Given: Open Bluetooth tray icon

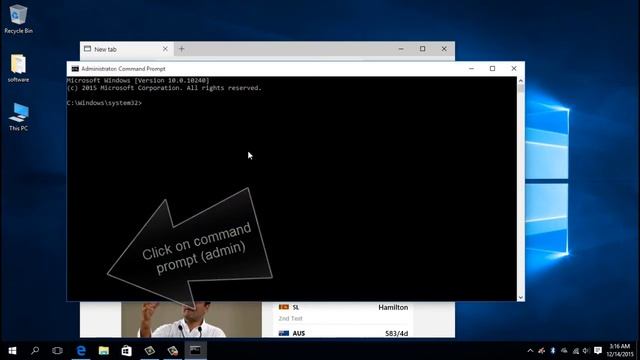Looking at the screenshot, I should tap(553, 351).
